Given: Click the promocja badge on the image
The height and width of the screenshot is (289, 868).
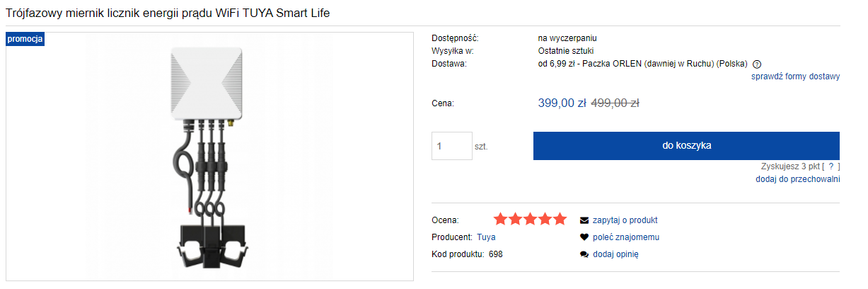Looking at the screenshot, I should pos(25,38).
